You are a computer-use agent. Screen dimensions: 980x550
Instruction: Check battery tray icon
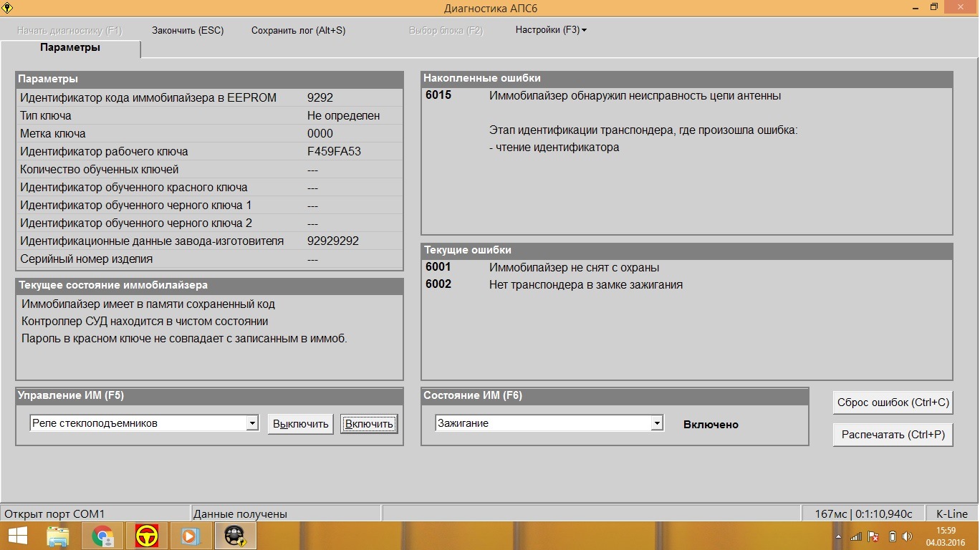click(x=892, y=536)
